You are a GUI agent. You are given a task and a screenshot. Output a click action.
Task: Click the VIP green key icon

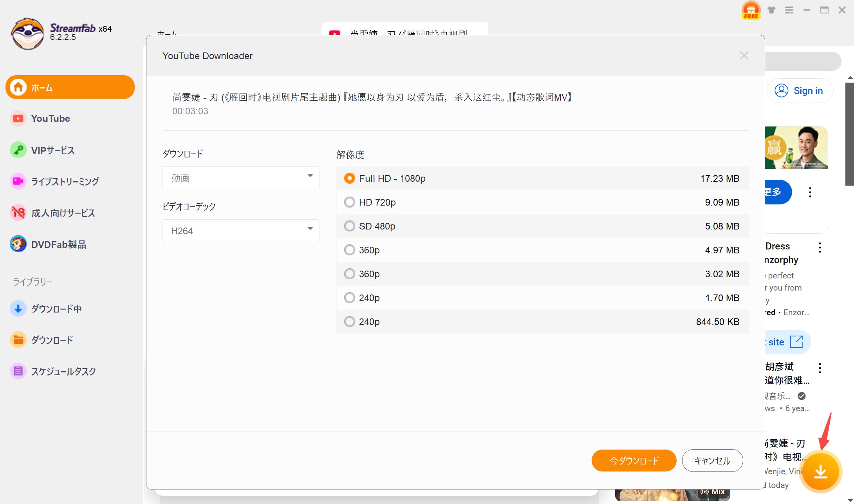tap(18, 150)
